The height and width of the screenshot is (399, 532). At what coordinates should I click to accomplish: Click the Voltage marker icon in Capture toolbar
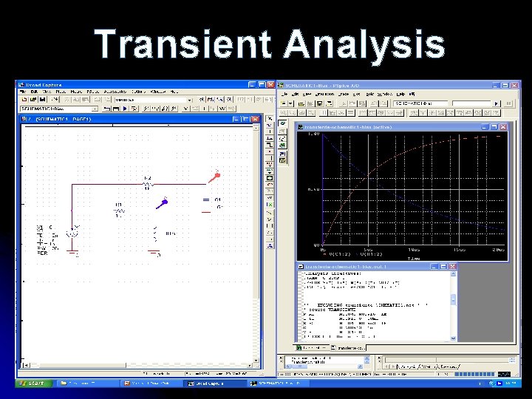(x=146, y=109)
